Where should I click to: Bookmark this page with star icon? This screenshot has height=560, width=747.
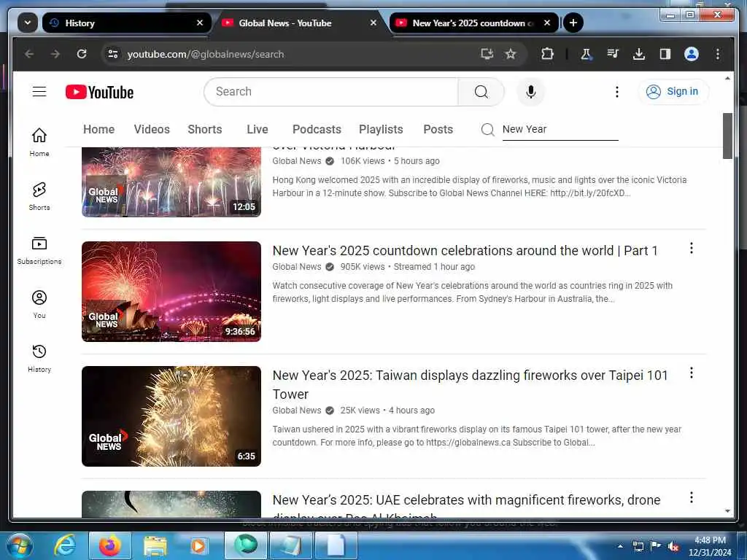click(511, 54)
